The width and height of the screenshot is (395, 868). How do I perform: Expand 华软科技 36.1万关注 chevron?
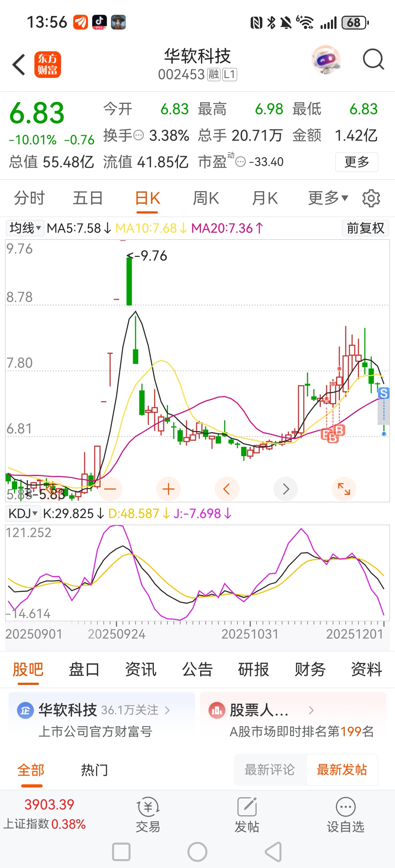pos(167,710)
